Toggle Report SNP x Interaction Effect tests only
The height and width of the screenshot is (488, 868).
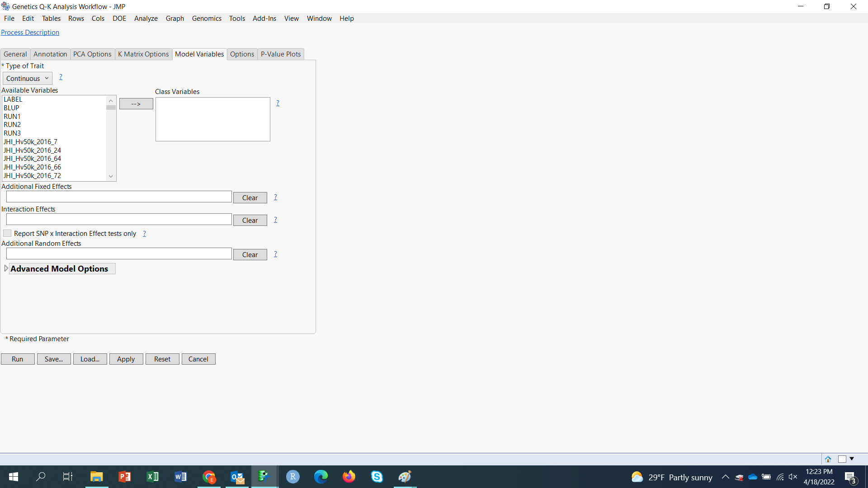[7, 234]
